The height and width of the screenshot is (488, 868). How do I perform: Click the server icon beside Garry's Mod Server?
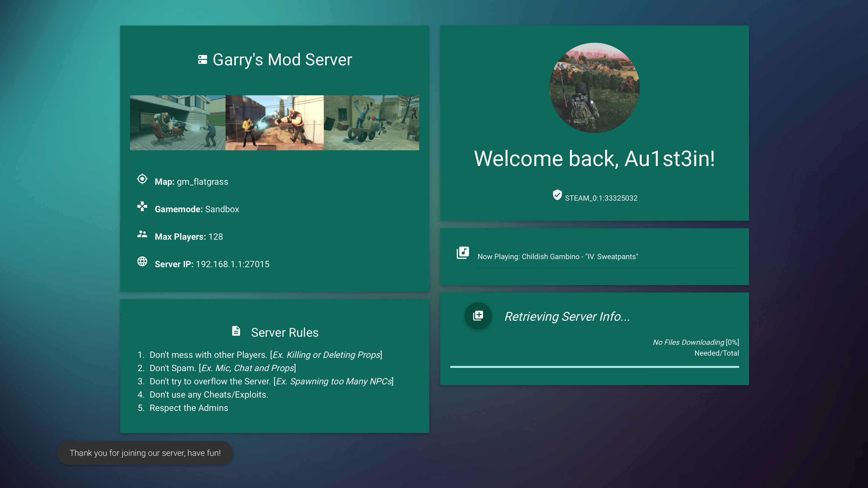(202, 60)
